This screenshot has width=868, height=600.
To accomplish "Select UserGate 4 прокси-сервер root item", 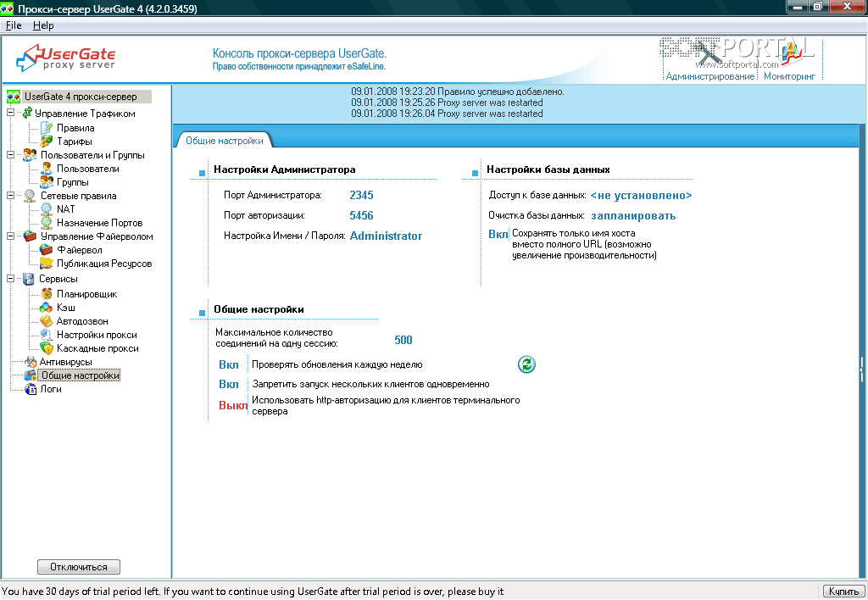I will [x=81, y=97].
